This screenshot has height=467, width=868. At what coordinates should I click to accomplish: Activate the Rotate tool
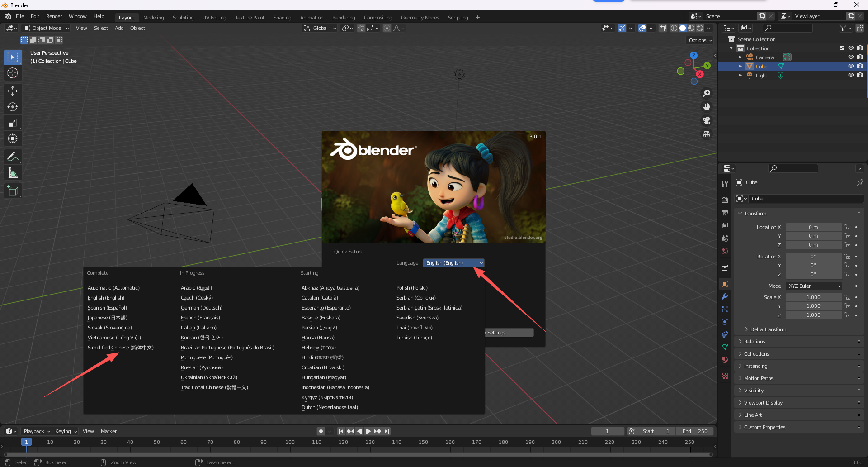point(13,107)
